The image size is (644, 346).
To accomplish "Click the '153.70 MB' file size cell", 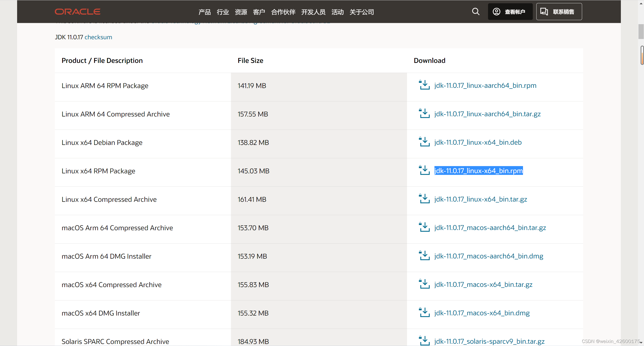I will pyautogui.click(x=319, y=229).
